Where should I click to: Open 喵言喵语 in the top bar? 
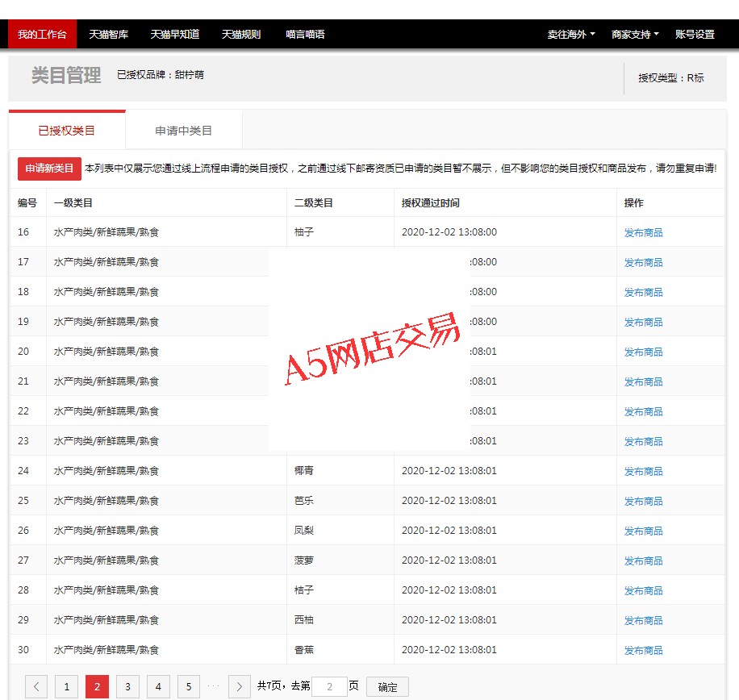tap(305, 35)
